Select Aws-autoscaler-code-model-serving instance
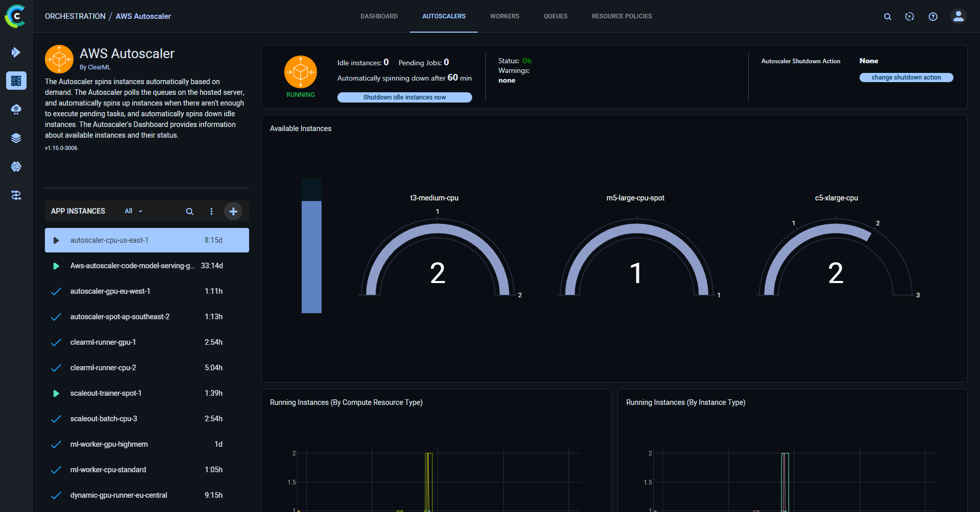This screenshot has width=980, height=512. (x=147, y=266)
